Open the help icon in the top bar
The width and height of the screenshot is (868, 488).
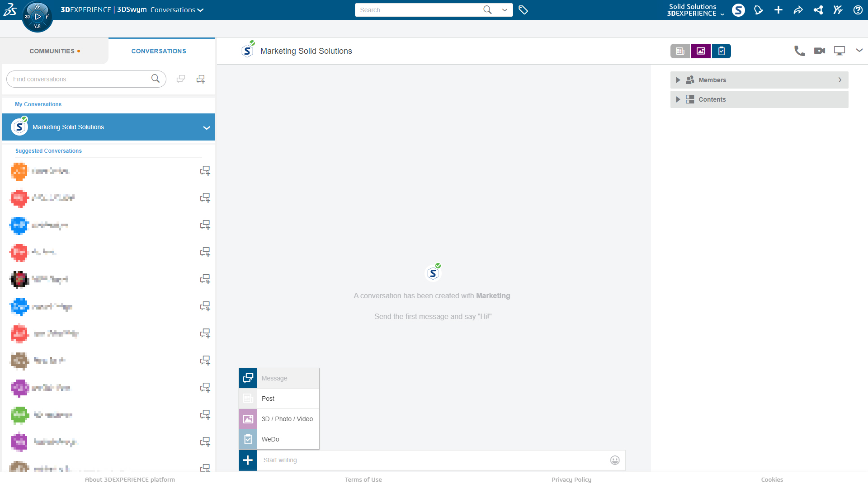point(858,9)
